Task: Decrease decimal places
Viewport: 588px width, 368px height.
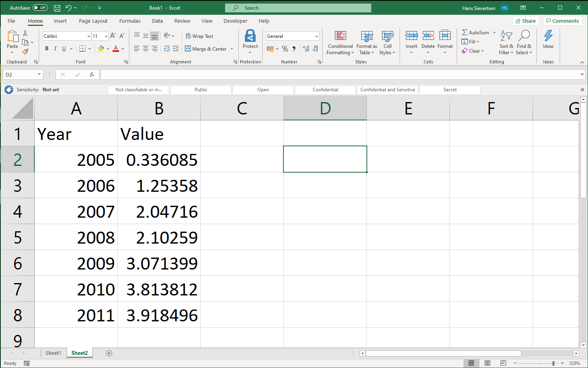Action: 315,49
